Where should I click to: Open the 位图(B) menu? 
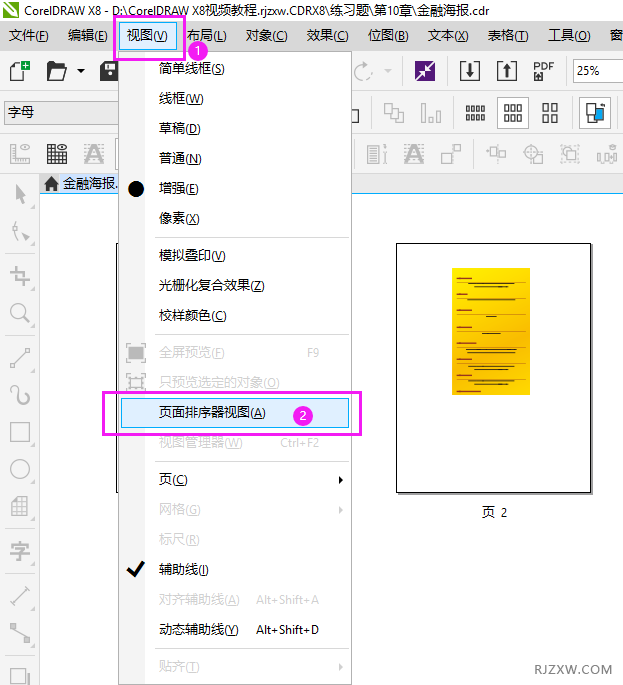[388, 35]
